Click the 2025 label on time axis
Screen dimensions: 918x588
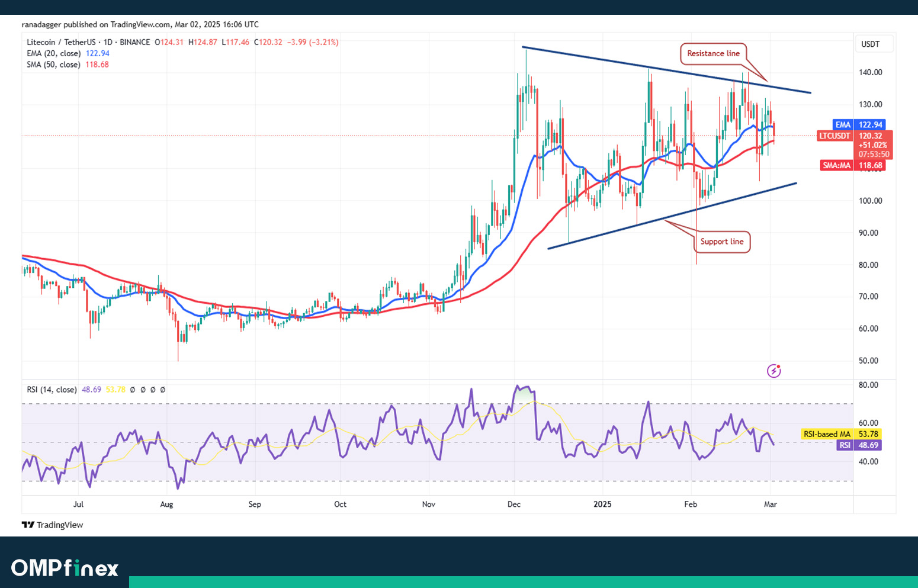(x=602, y=505)
